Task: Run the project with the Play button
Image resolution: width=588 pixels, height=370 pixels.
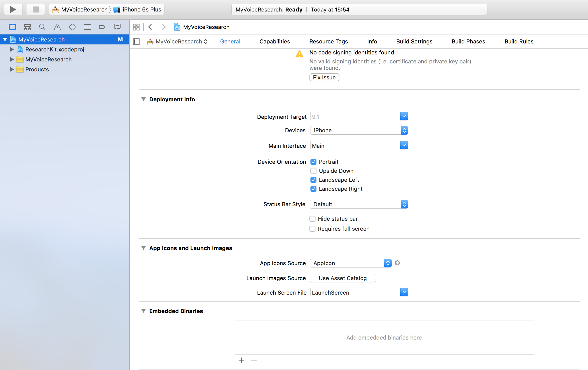Action: pyautogui.click(x=13, y=9)
